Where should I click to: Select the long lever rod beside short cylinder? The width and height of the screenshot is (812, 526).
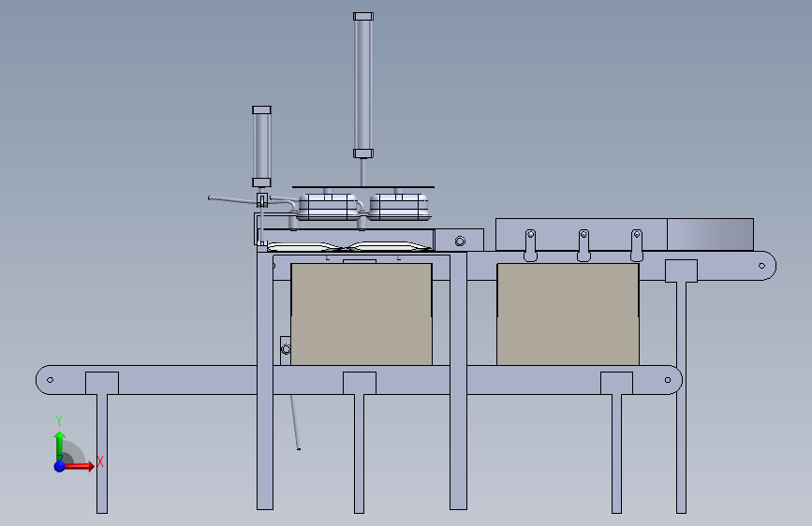pyautogui.click(x=233, y=200)
